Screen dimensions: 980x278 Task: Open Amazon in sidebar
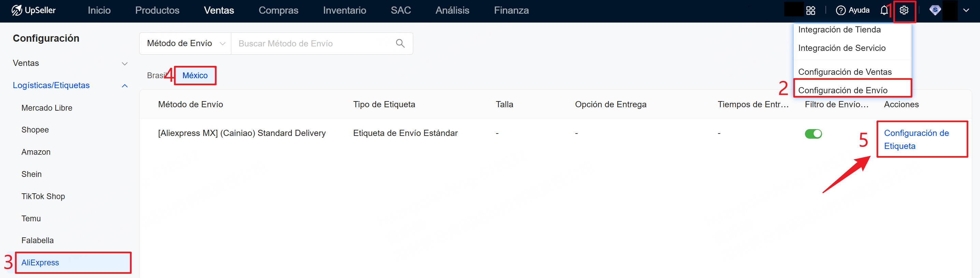click(x=36, y=152)
